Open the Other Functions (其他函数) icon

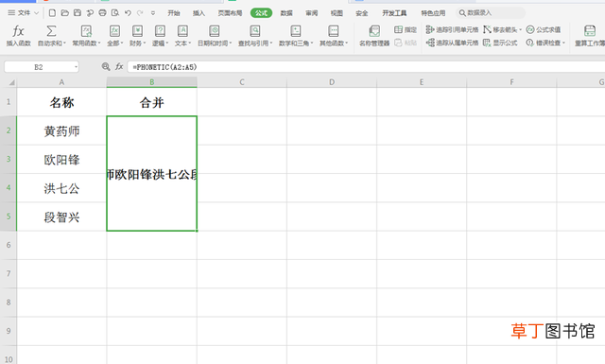click(x=334, y=31)
